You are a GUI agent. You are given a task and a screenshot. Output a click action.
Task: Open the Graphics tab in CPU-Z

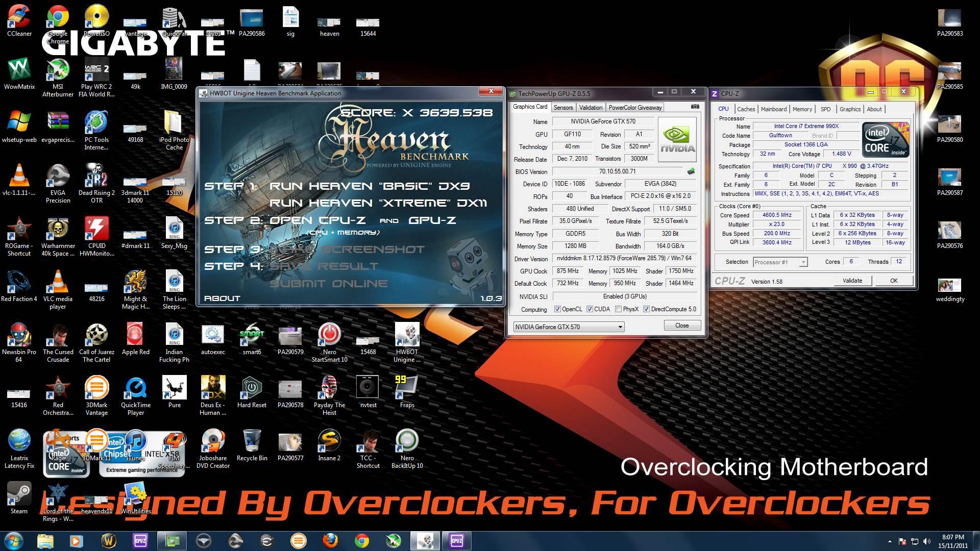[x=850, y=109]
